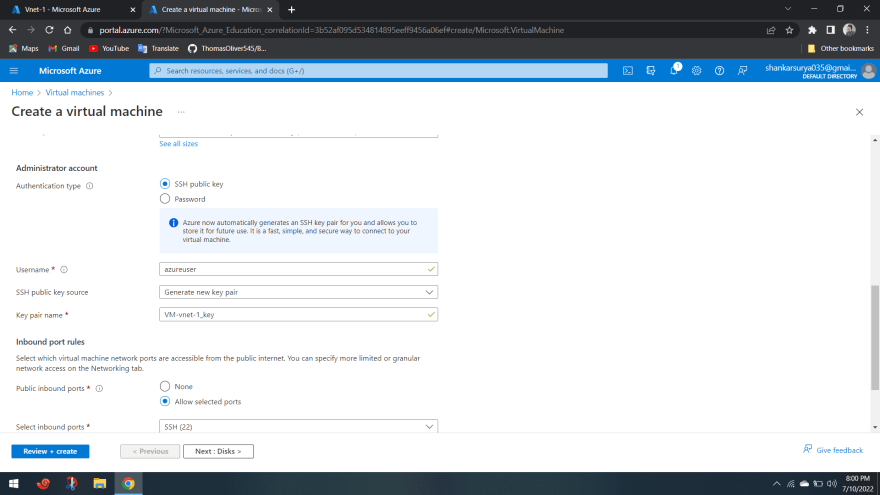The height and width of the screenshot is (495, 880).
Task: Open a new browser tab
Action: click(291, 10)
